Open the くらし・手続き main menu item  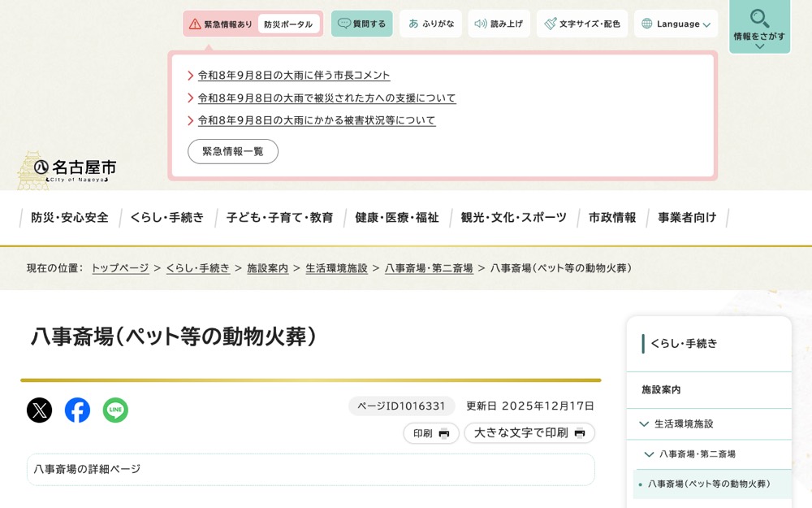click(166, 218)
